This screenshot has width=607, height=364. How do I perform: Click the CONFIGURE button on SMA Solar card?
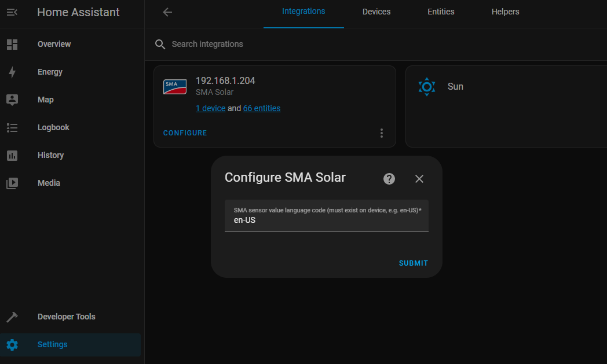(x=185, y=133)
